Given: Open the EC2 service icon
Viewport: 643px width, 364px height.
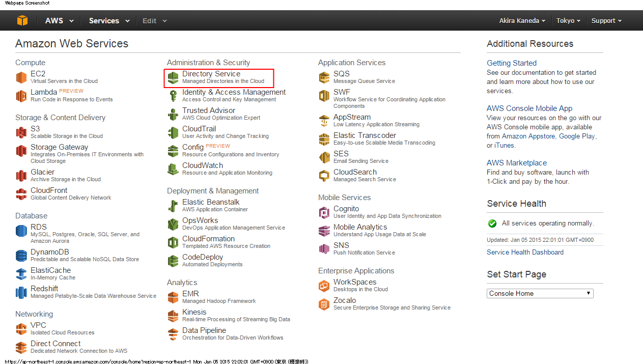Looking at the screenshot, I should tap(21, 77).
